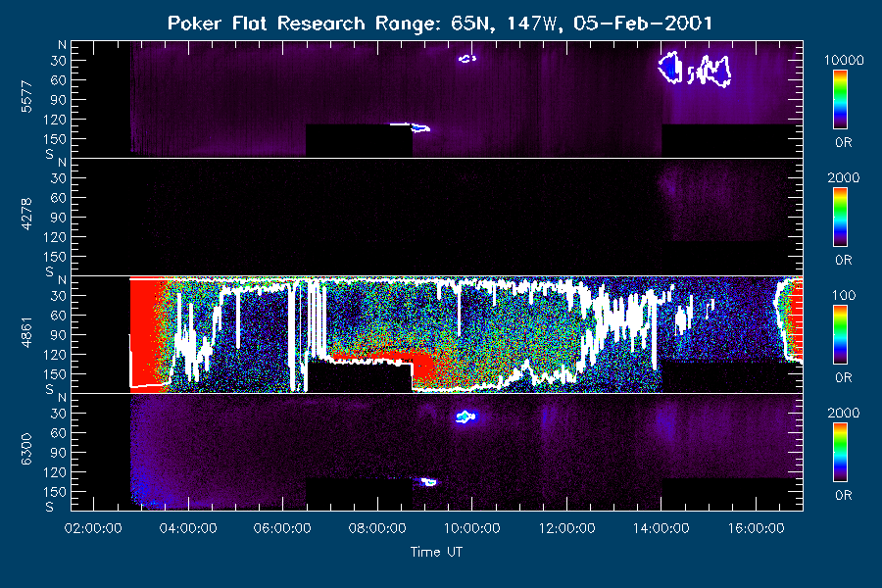Select the 90 tick label of the 6300 panel

click(x=59, y=453)
